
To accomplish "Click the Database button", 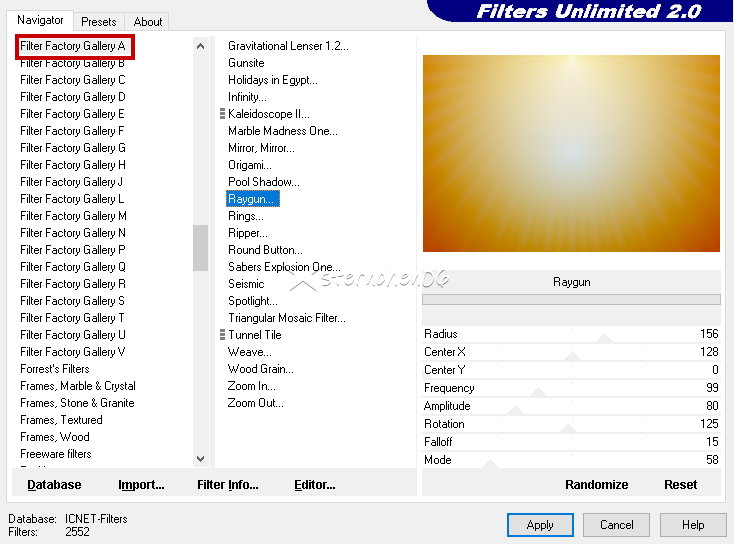I will pos(54,485).
